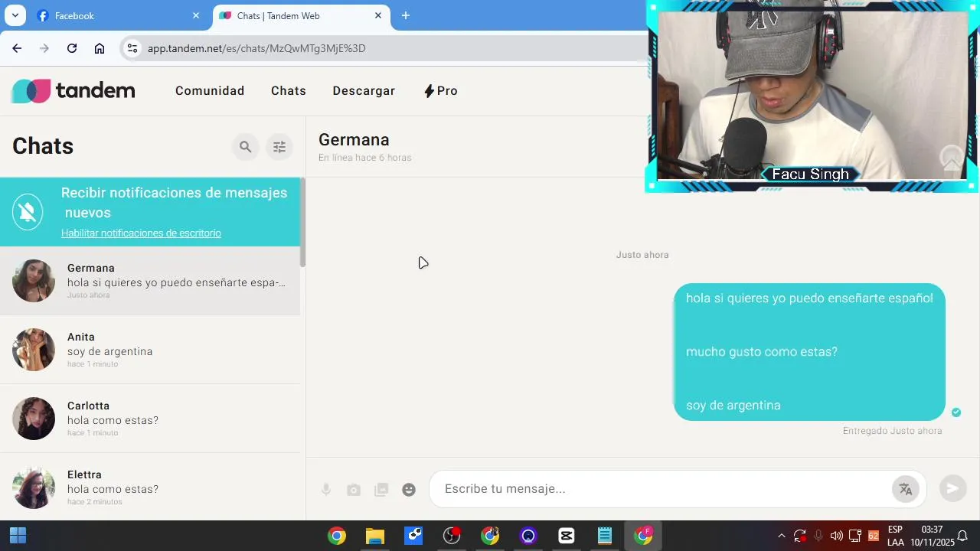Toggle message translation icon
Screen dimensions: 980x551
906,489
